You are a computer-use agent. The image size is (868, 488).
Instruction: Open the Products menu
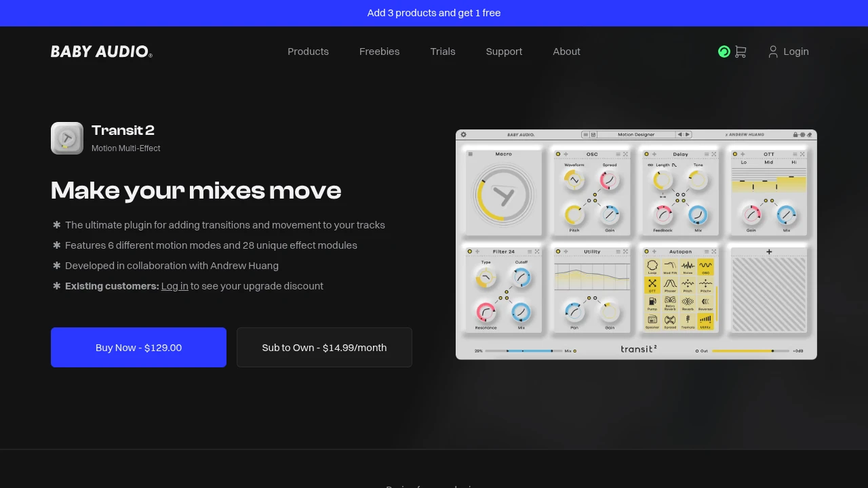point(308,52)
